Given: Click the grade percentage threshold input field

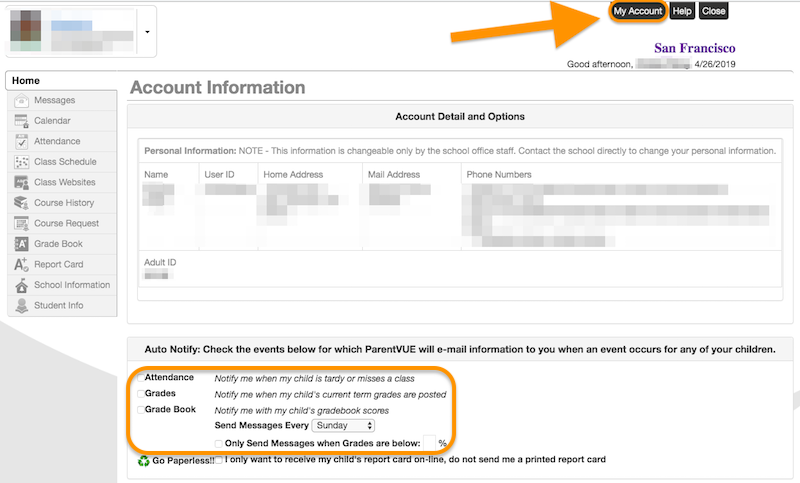Looking at the screenshot, I should pos(430,442).
